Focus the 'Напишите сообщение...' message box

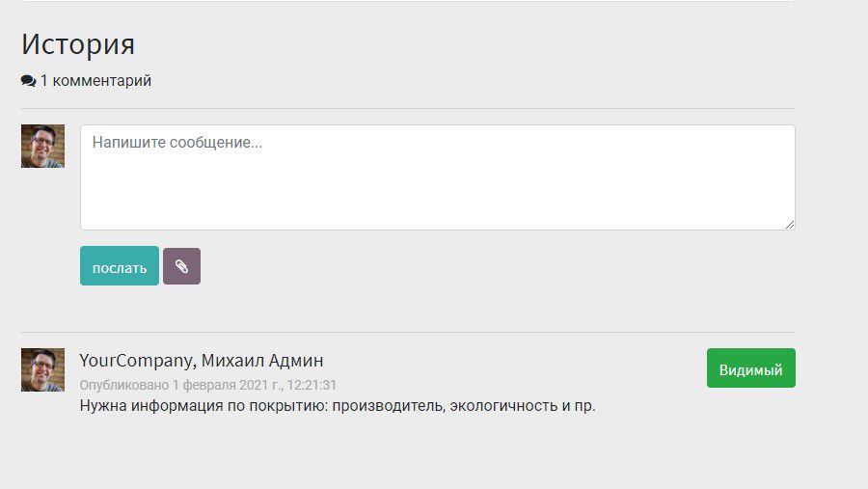(437, 177)
